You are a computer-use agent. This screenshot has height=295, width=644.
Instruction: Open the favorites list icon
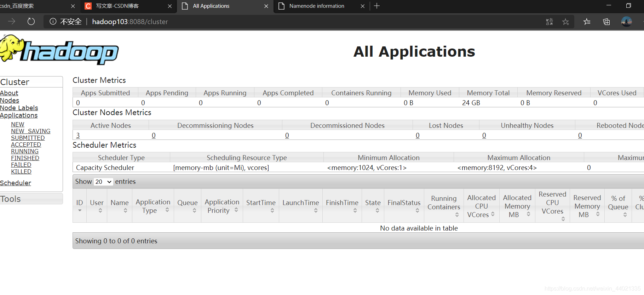point(587,22)
